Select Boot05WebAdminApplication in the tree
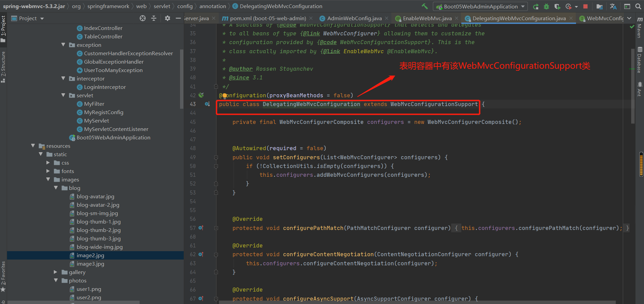Image resolution: width=644 pixels, height=304 pixels. [x=113, y=137]
